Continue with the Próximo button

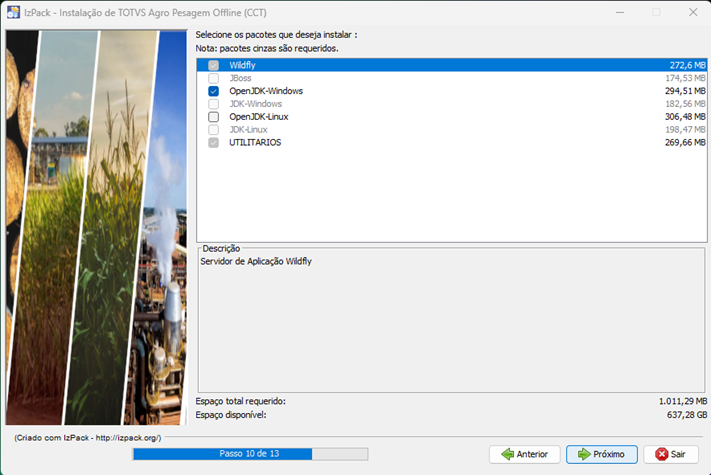[x=602, y=454]
